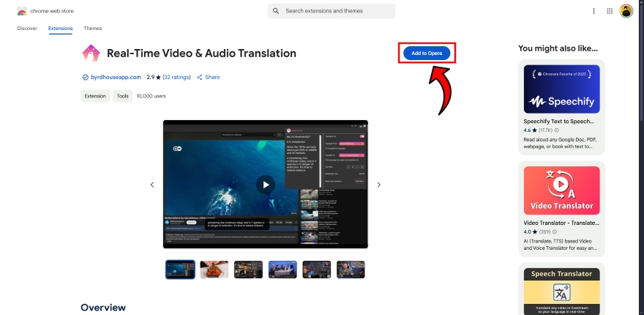Play the preview video

266,185
